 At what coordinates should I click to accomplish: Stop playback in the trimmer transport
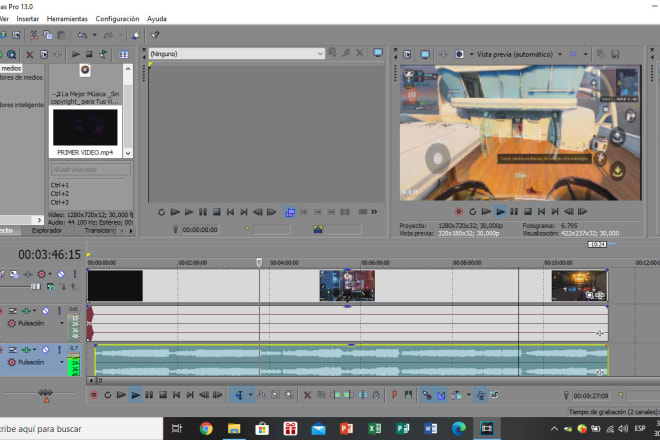tap(216, 212)
